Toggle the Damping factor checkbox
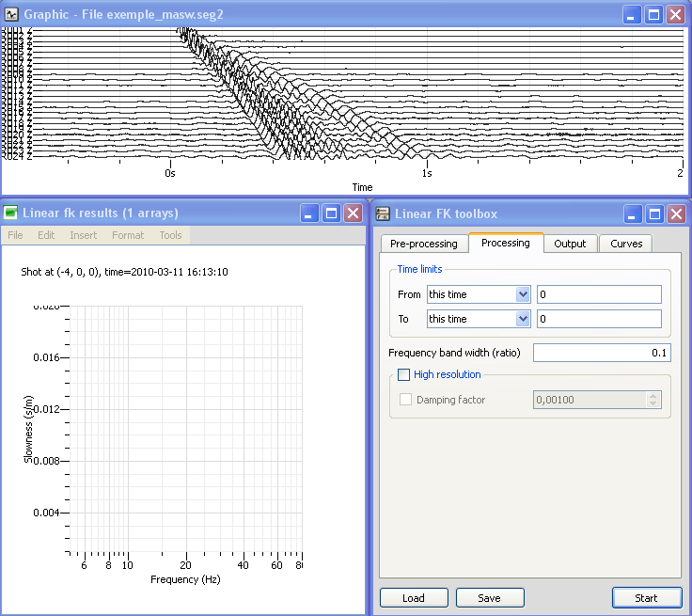 click(406, 400)
